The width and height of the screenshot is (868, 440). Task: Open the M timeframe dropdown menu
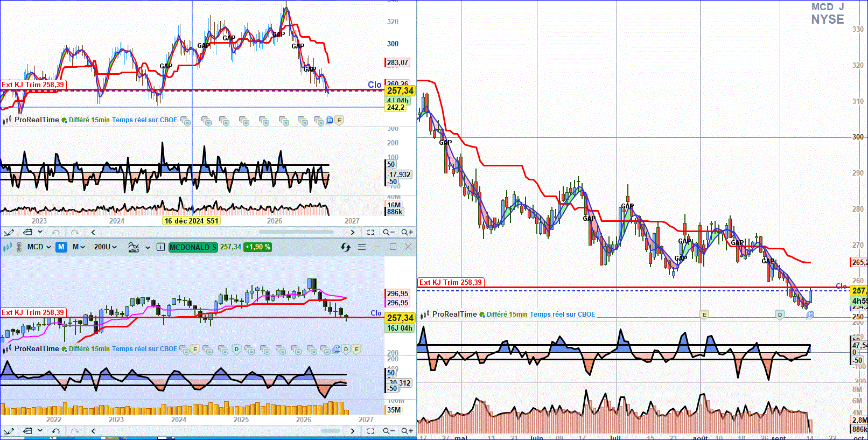click(x=79, y=247)
